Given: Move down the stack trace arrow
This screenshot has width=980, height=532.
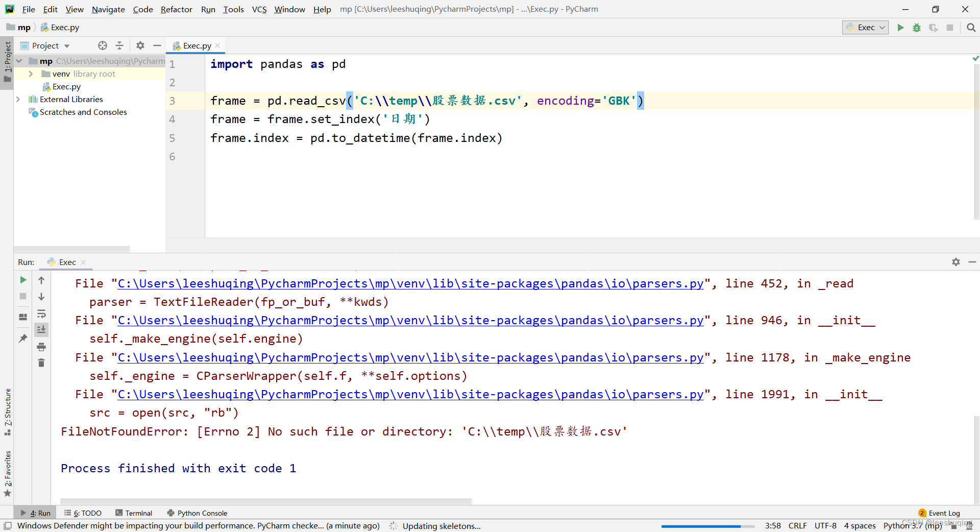Looking at the screenshot, I should tap(41, 296).
